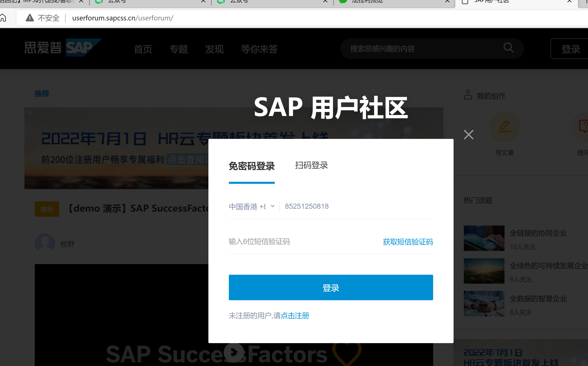Viewport: 588px width, 366px height.
Task: Open 首页 in the navigation bar
Action: tap(143, 49)
